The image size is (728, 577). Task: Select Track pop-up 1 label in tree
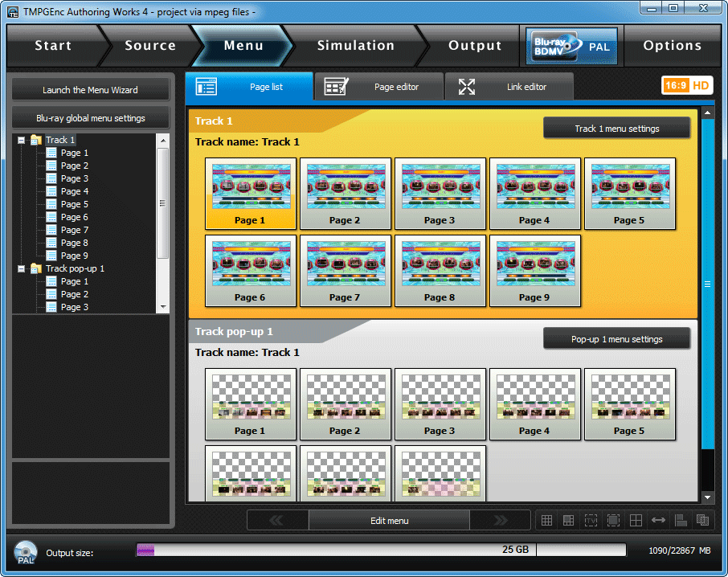[x=75, y=268]
